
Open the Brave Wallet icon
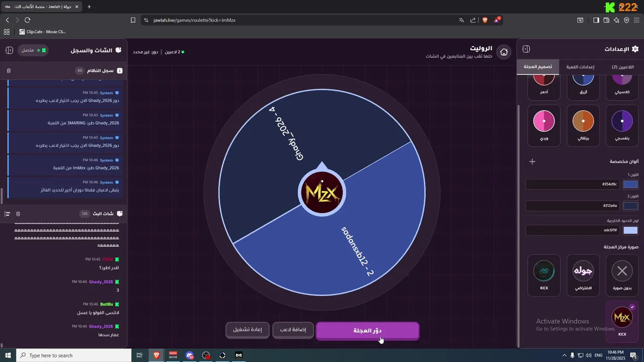[x=606, y=20]
